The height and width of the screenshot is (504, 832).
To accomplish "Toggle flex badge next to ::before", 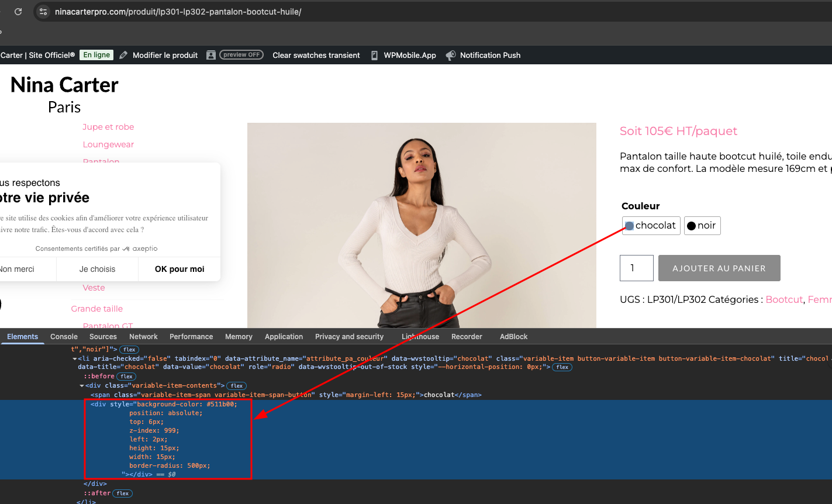I will pyautogui.click(x=126, y=377).
